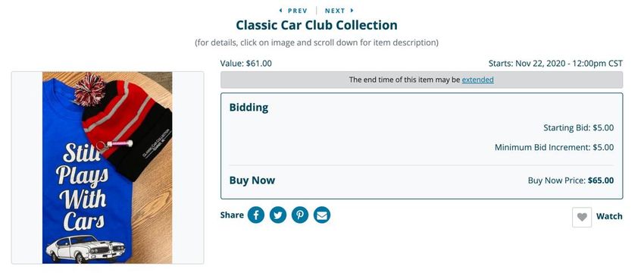The image size is (644, 276).
Task: Click the heart icon to watch item
Action: (x=582, y=217)
